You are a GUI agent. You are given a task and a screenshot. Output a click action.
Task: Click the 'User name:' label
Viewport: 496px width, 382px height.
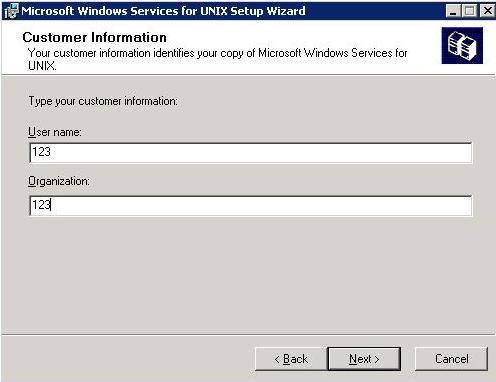[55, 132]
